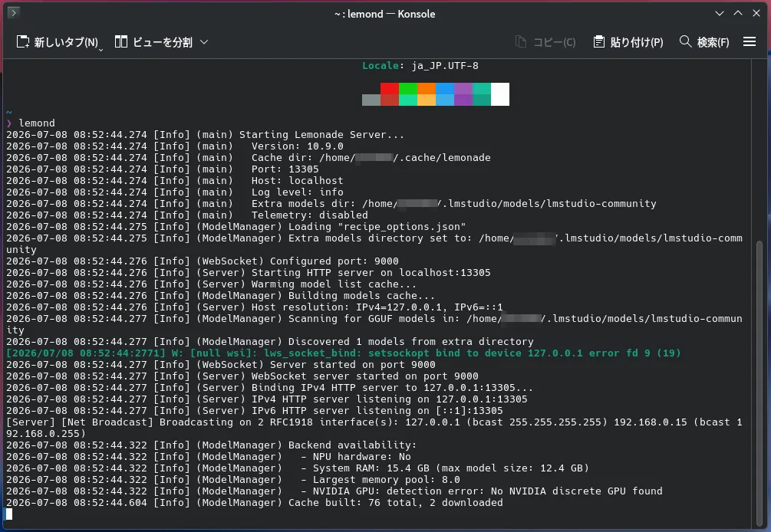Click the vertical scrollbar handle
Image resolution: width=771 pixels, height=532 pixels.
coord(759,383)
